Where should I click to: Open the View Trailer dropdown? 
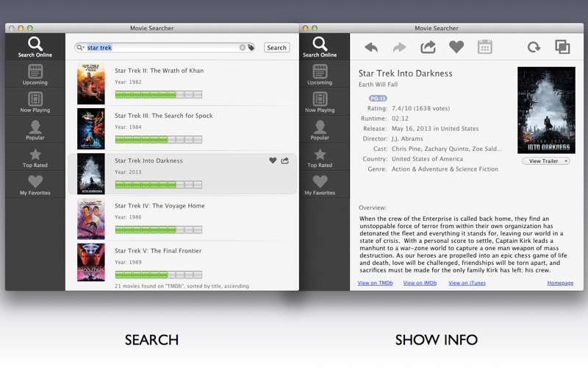[x=546, y=161]
